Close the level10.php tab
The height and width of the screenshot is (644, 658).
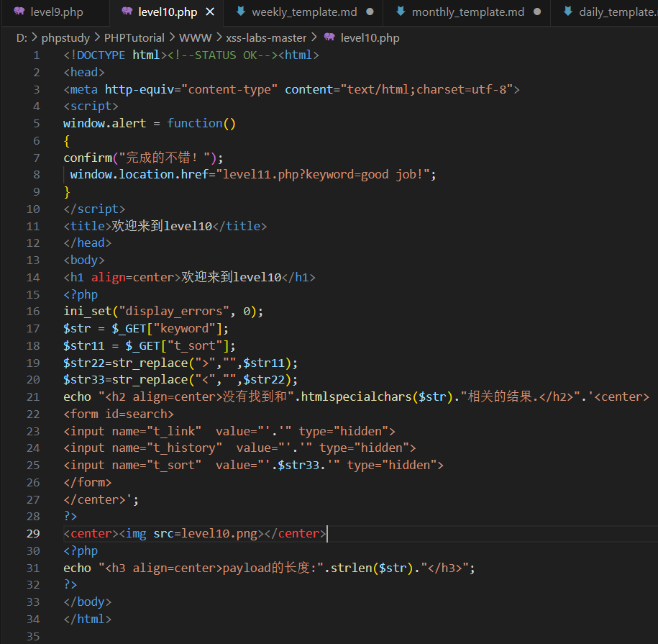pos(210,12)
